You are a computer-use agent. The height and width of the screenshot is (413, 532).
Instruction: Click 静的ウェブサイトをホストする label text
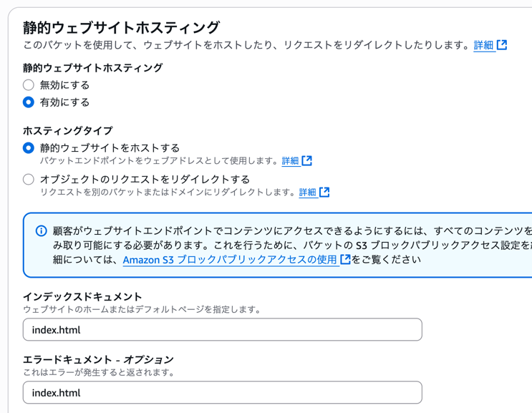110,148
